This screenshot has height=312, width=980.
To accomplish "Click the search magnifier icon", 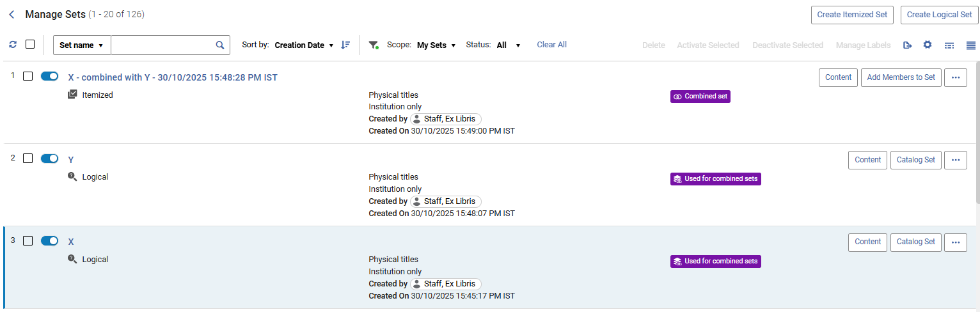I will coord(220,45).
